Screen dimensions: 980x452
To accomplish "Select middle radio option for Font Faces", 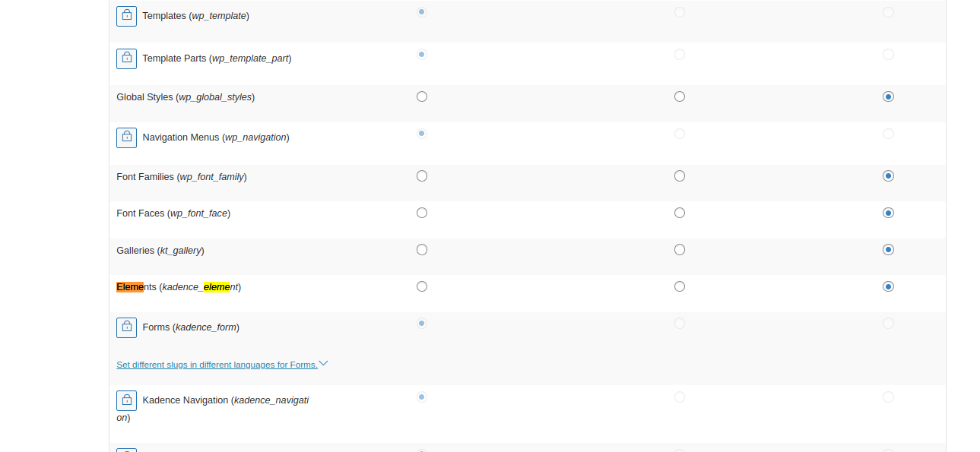I will [x=680, y=213].
